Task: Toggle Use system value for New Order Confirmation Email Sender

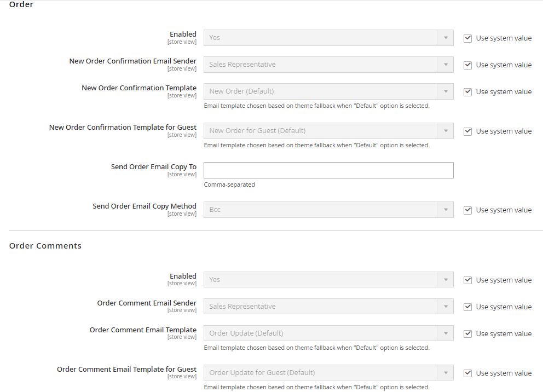Action: coord(468,65)
